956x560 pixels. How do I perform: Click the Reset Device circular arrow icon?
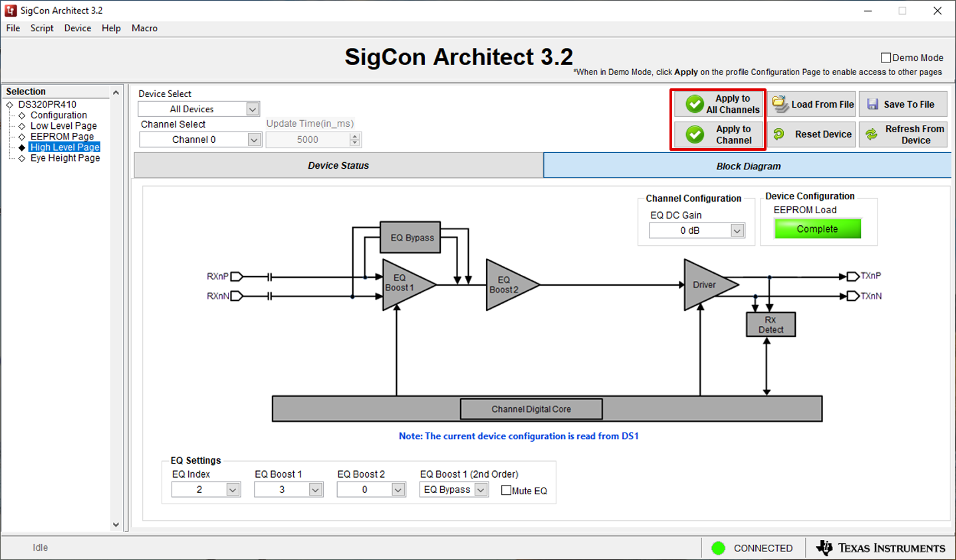[778, 134]
